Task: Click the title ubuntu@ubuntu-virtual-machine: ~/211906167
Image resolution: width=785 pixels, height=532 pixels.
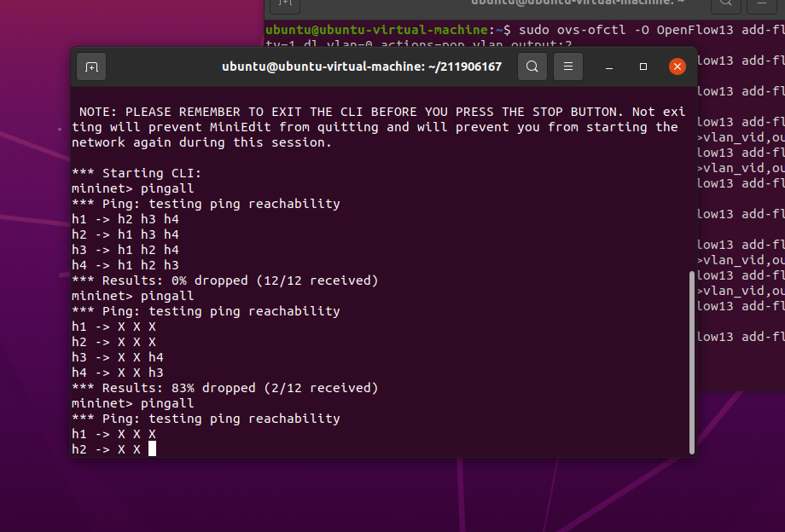Action: (x=362, y=66)
